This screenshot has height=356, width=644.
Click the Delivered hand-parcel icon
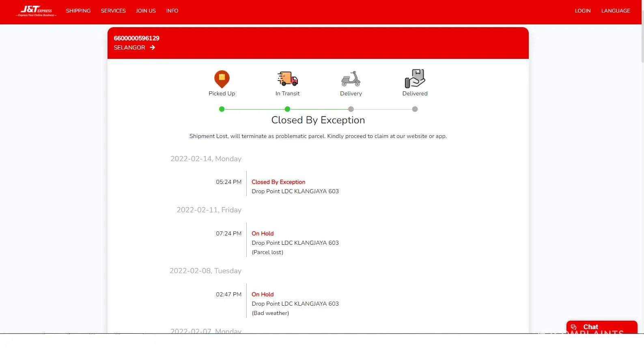pyautogui.click(x=415, y=78)
